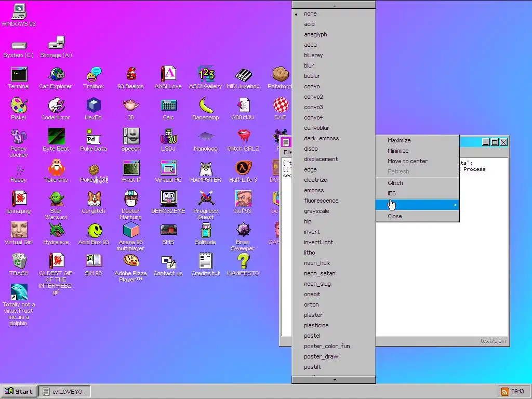Open the Trollbox chat icon

click(x=94, y=78)
